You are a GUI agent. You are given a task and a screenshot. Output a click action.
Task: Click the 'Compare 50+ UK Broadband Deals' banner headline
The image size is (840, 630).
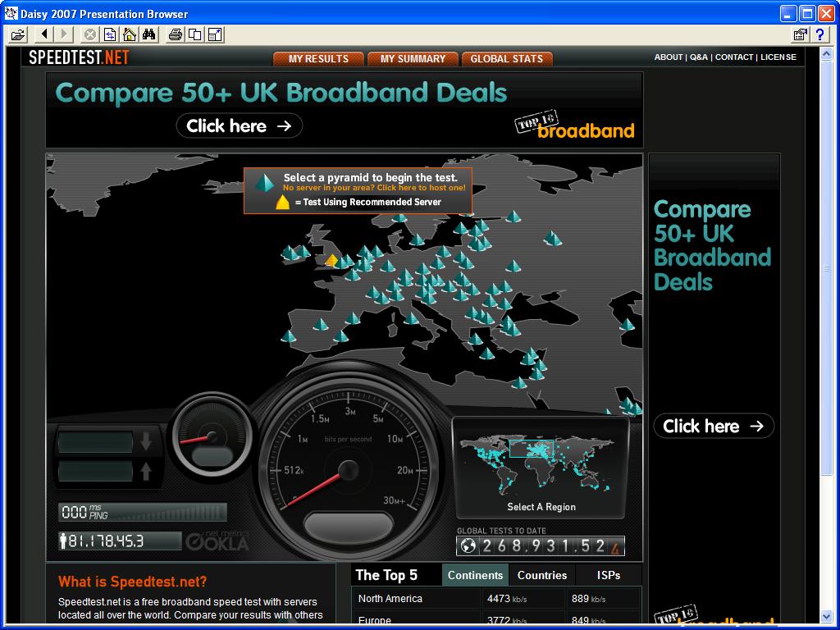[281, 93]
